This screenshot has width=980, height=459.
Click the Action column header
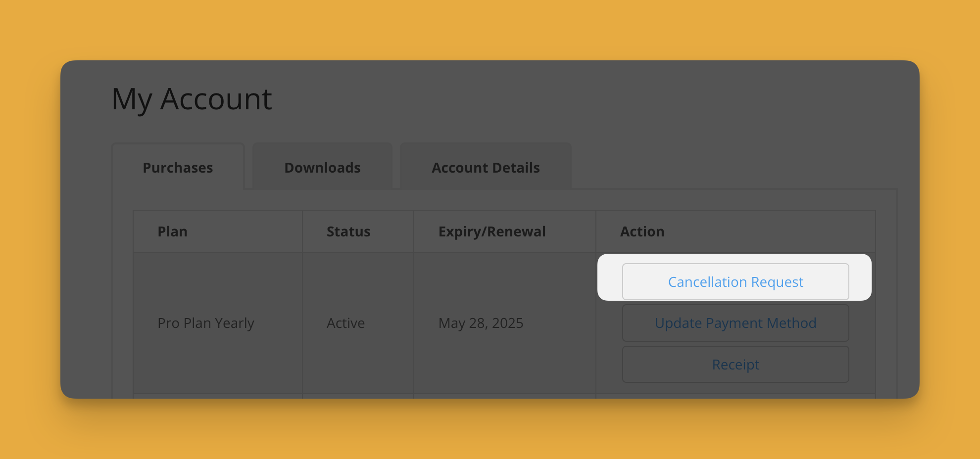642,231
